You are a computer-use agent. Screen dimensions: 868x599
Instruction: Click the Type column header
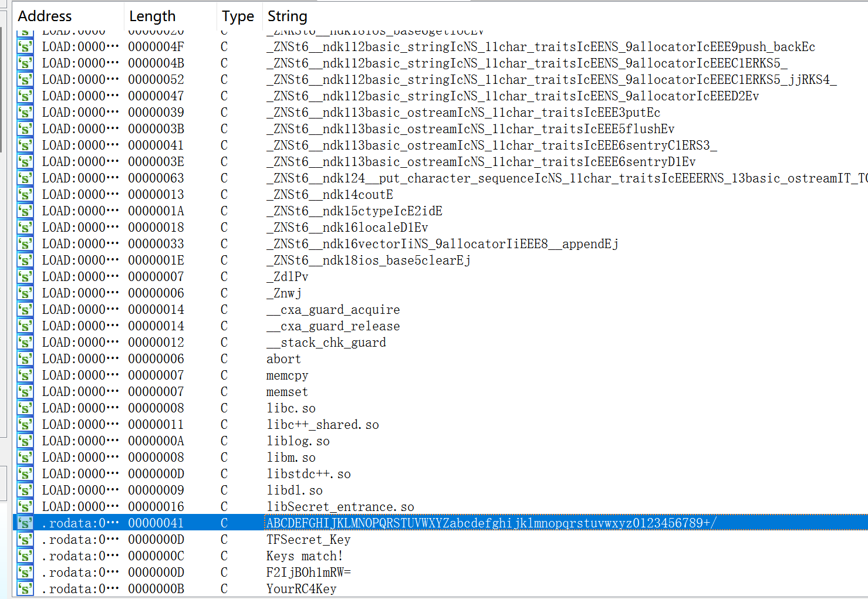(238, 16)
